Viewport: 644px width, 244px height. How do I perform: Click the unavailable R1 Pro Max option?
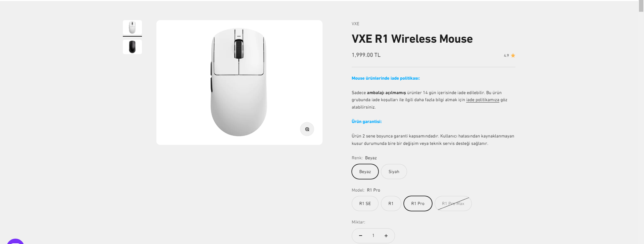[x=453, y=204]
